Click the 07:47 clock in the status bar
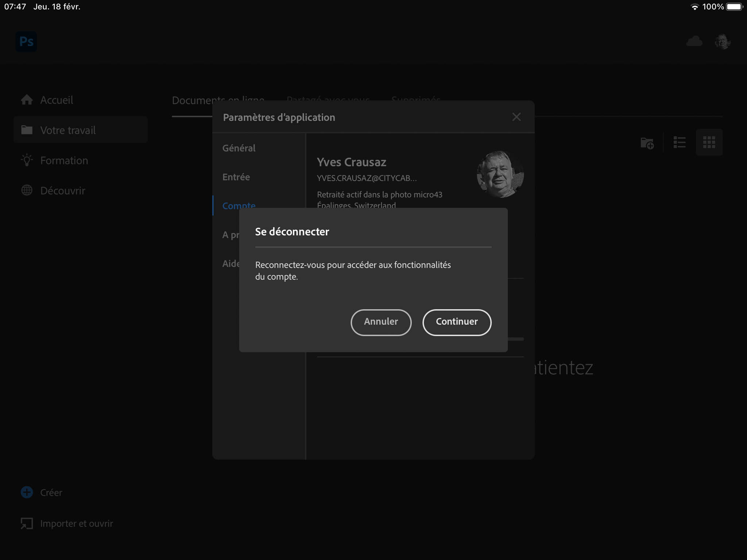 [x=15, y=7]
